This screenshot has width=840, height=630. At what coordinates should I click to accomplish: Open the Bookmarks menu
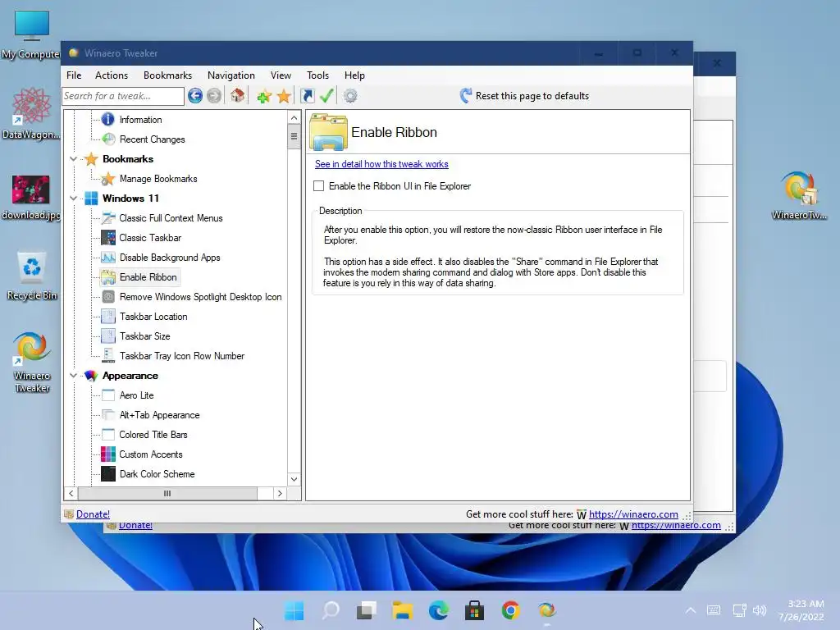167,75
